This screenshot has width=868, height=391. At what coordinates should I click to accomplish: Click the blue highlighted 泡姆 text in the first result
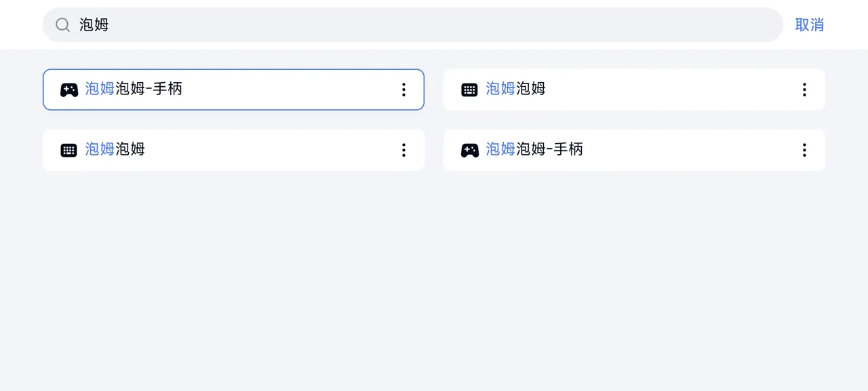pos(100,89)
